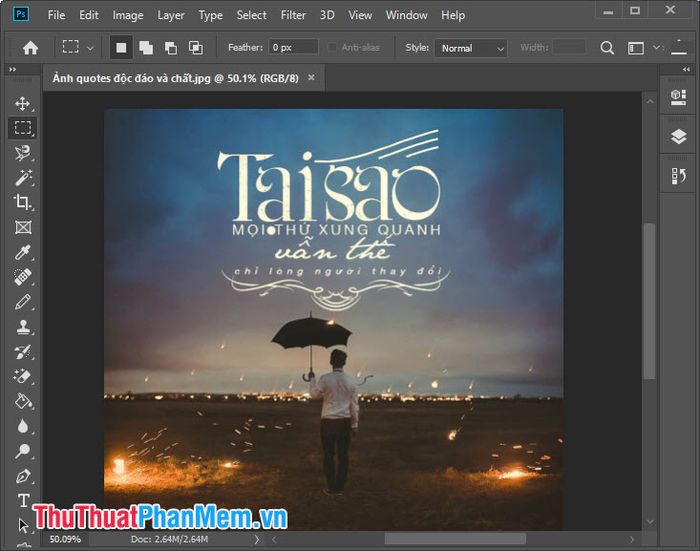
Task: Open the Style dropdown showing Normal
Action: pyautogui.click(x=471, y=48)
